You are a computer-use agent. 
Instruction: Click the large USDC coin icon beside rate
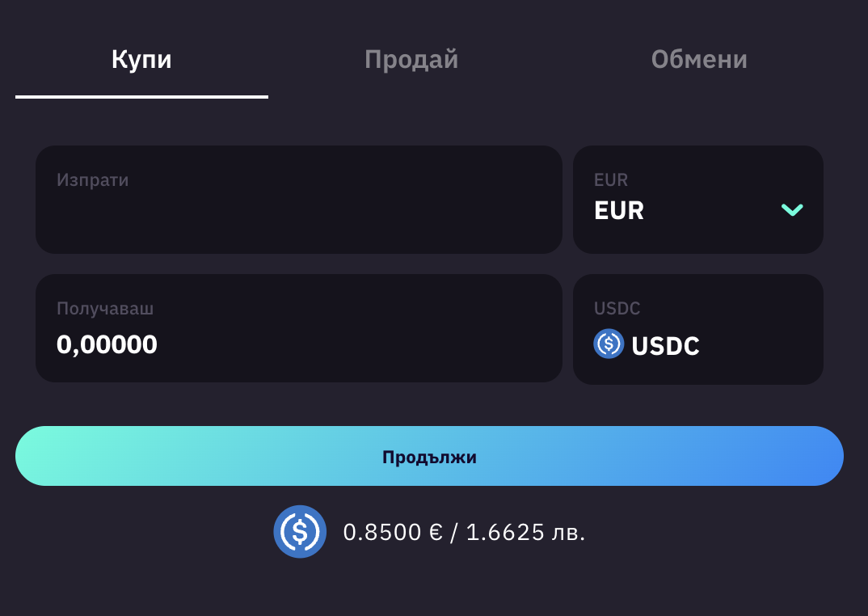click(300, 531)
